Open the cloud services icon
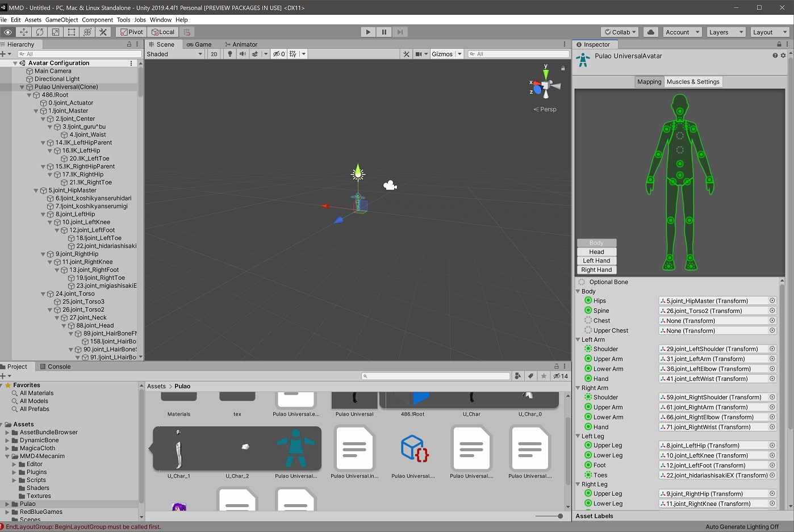The image size is (794, 532). (651, 32)
